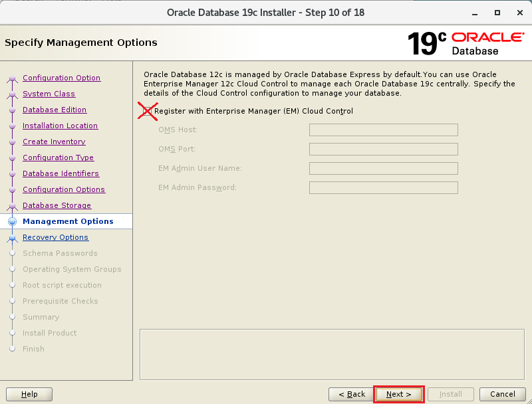Go to the Configuration Option step link
Image resolution: width=532 pixels, height=404 pixels.
tap(61, 78)
